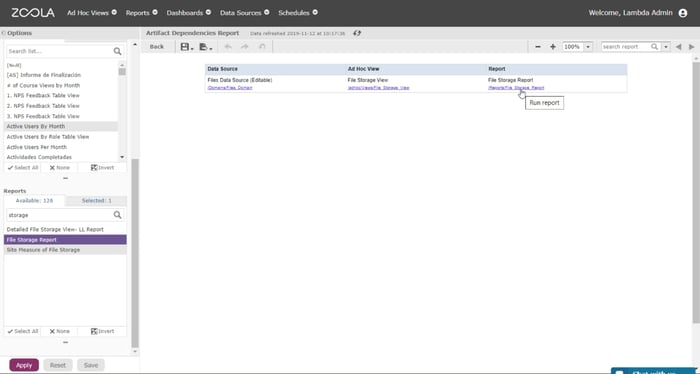
Task: Select 'Detailed File Storage View- LL Report'
Action: (x=65, y=229)
